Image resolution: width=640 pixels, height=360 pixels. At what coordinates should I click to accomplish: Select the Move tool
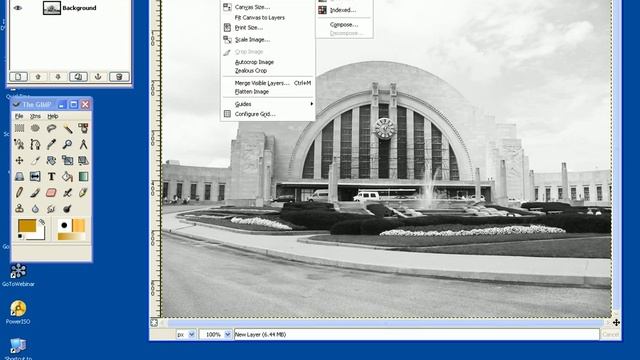point(19,160)
